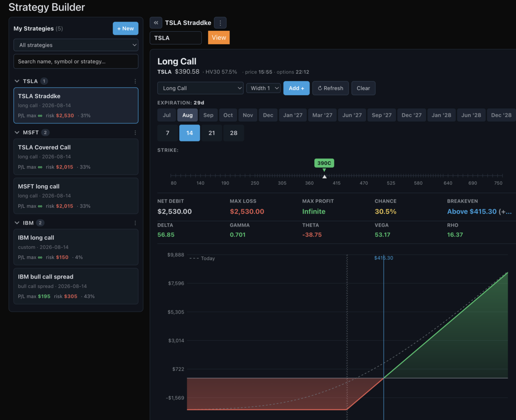This screenshot has height=420, width=516.
Task: Click the Rho 16.37 value
Action: point(455,235)
